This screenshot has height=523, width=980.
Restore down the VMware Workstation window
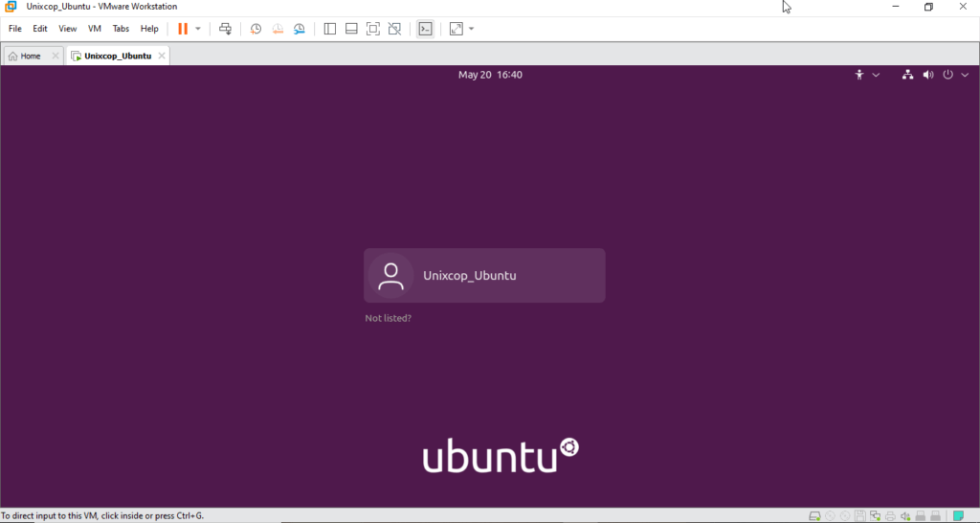tap(928, 7)
